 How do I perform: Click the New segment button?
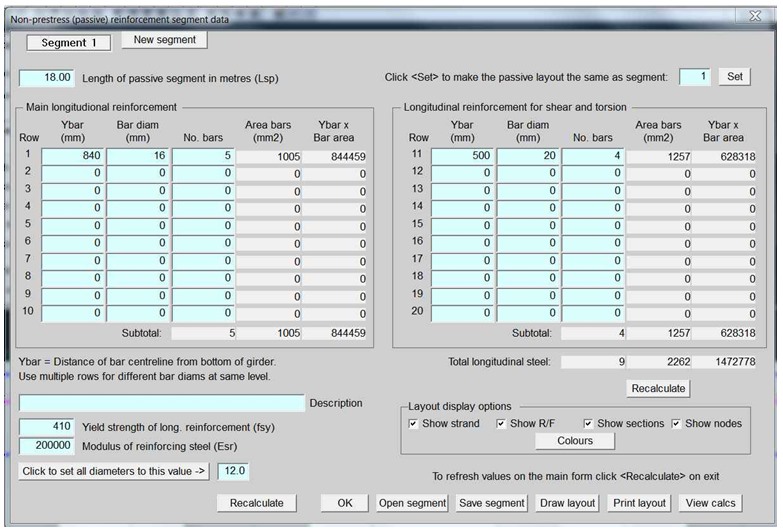164,40
